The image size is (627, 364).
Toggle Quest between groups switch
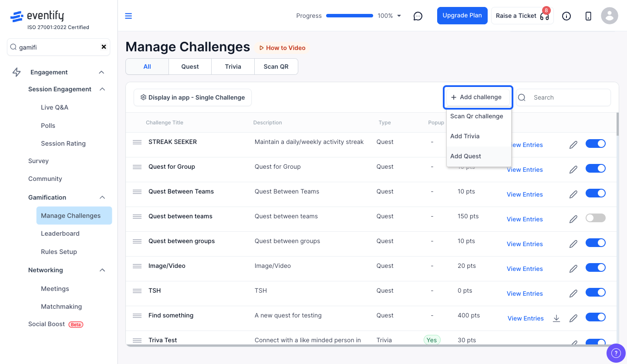click(596, 243)
